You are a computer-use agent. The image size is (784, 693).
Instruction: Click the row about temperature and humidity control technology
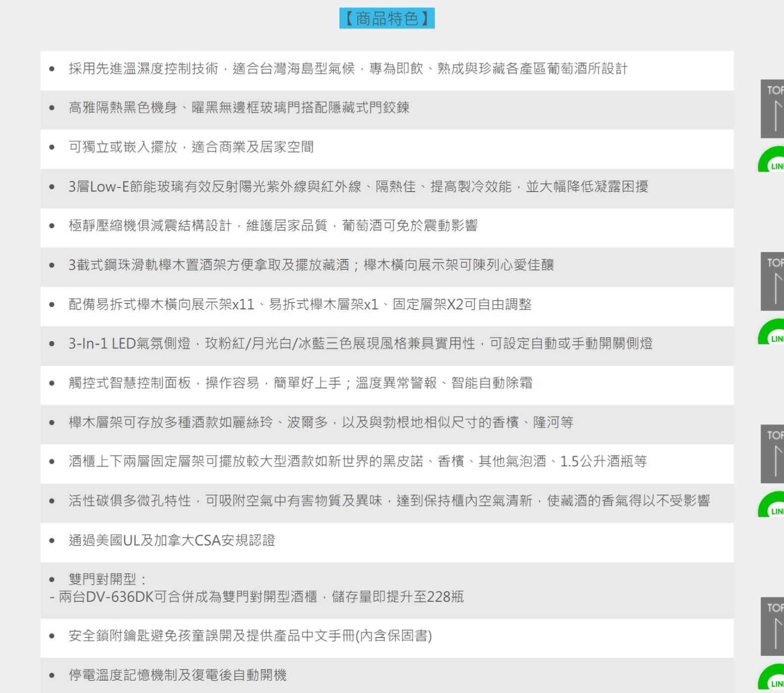pos(348,69)
